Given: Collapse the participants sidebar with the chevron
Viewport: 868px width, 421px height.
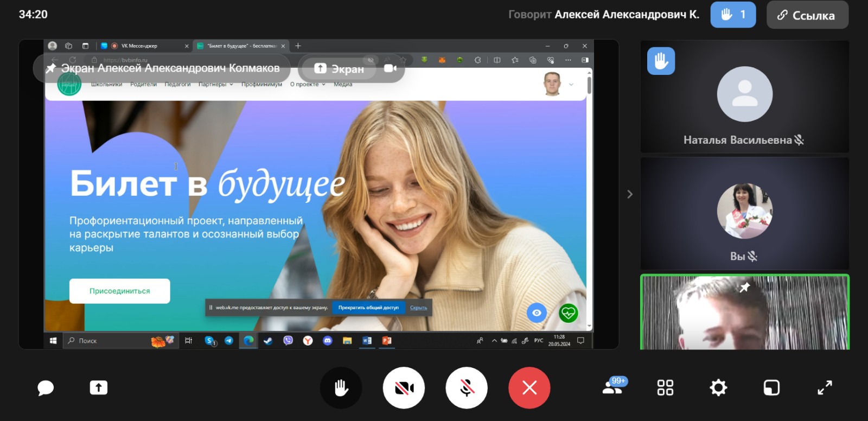Looking at the screenshot, I should point(630,194).
